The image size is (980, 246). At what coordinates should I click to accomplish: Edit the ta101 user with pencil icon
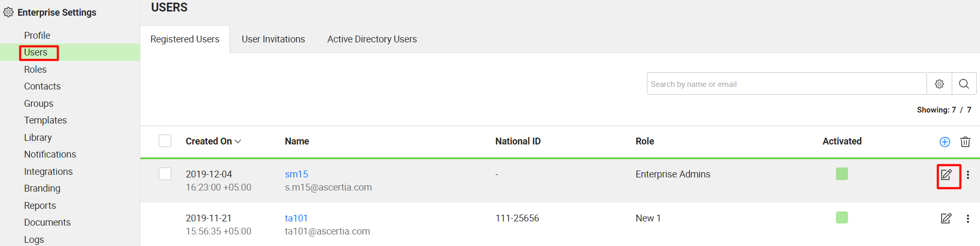946,218
